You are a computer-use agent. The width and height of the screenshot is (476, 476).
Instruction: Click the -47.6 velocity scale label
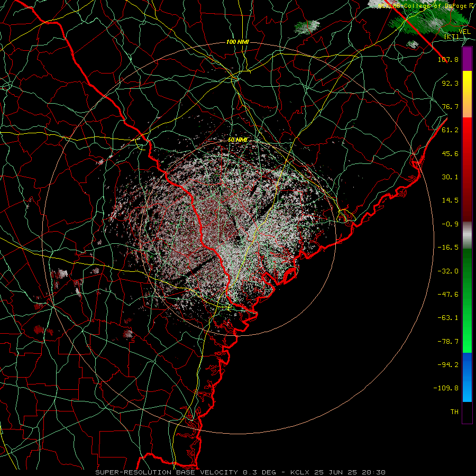[x=448, y=295]
